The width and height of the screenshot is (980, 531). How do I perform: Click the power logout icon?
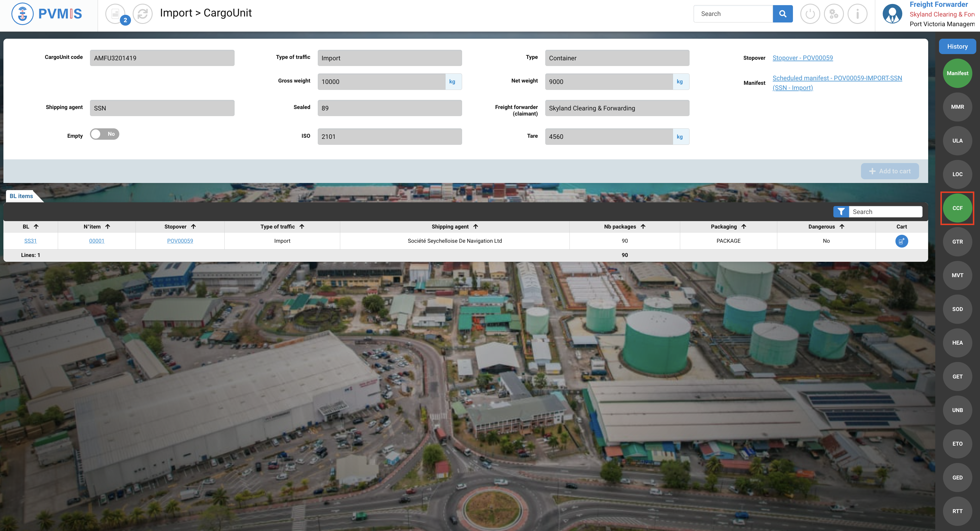(810, 14)
